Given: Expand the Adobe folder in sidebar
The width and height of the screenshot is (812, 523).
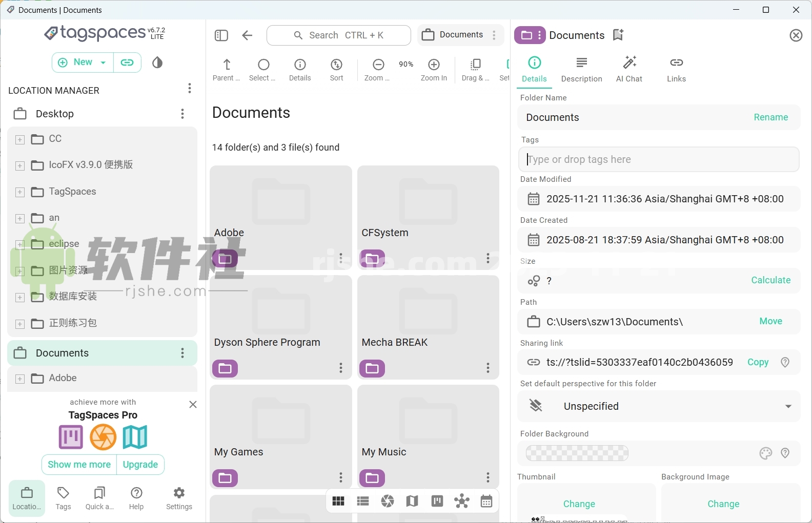Looking at the screenshot, I should click(x=20, y=379).
